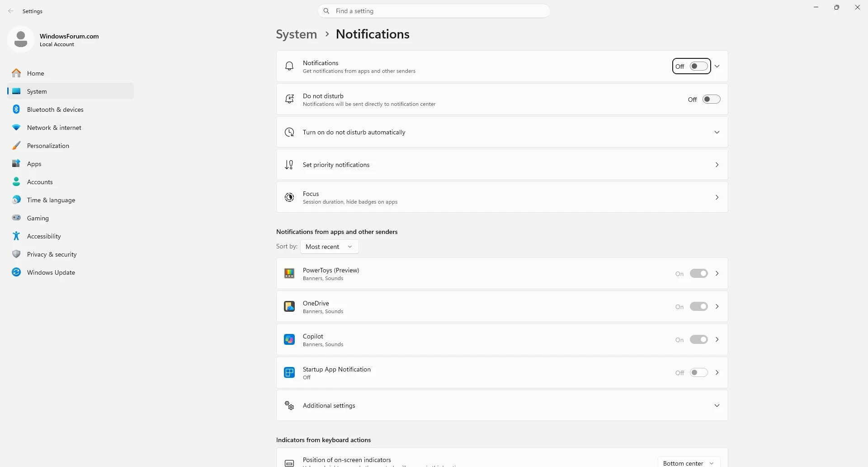Image resolution: width=868 pixels, height=467 pixels.
Task: Click the OneDrive app icon
Action: (289, 306)
